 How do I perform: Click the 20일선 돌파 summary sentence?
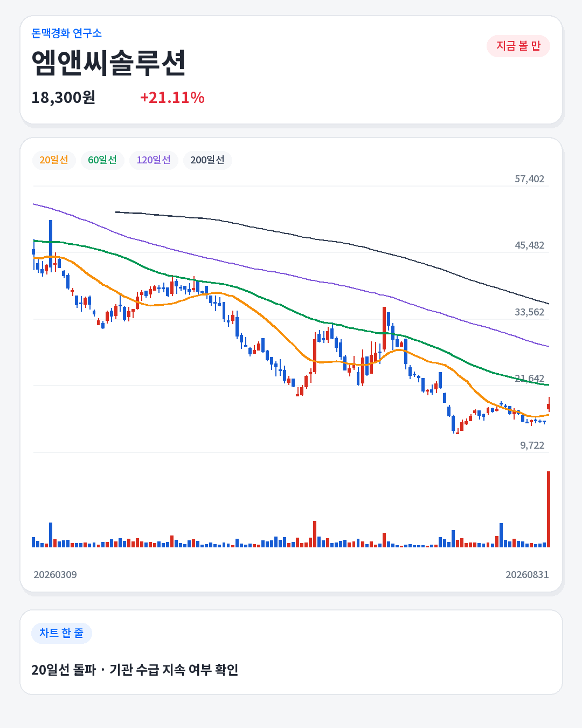coord(135,670)
